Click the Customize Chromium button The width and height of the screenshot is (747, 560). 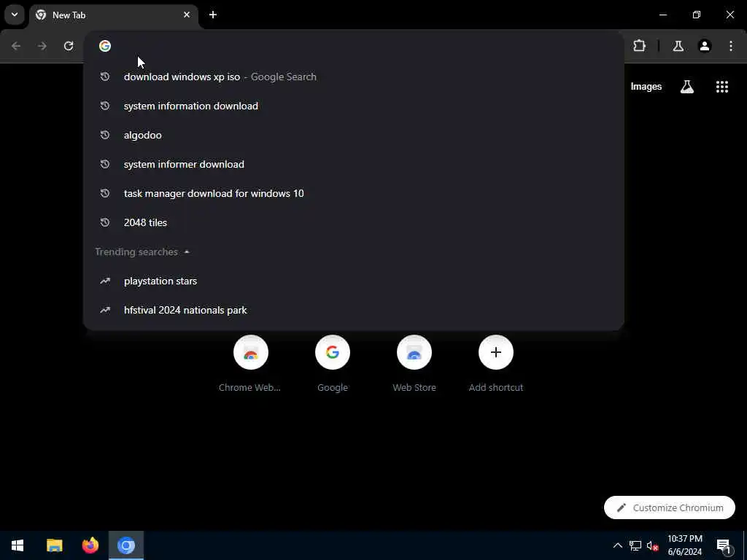670,507
